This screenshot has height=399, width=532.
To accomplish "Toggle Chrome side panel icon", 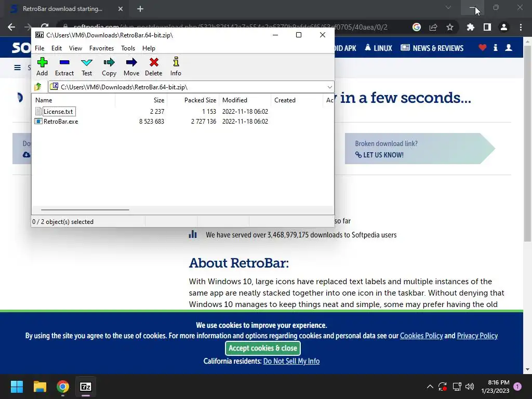I will (487, 27).
